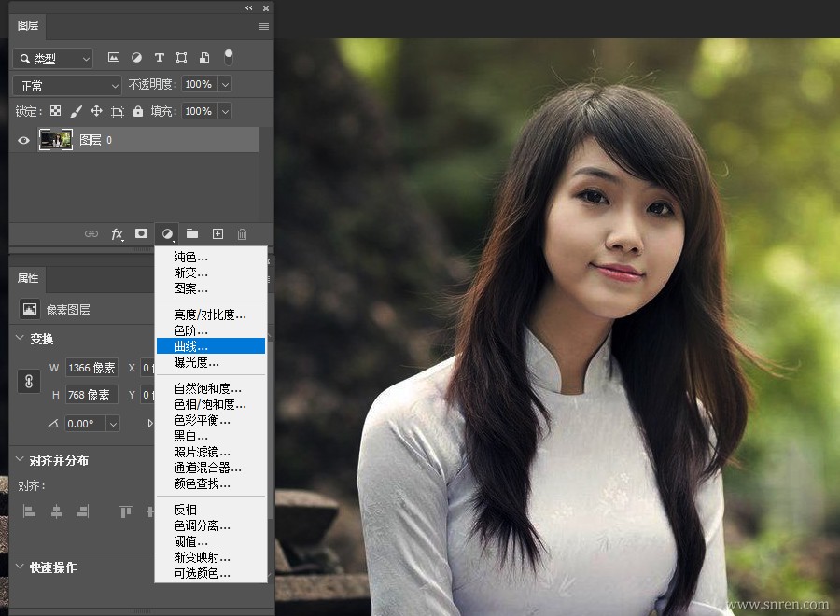Select the 图层 0 layer name
840x616 pixels.
point(95,140)
